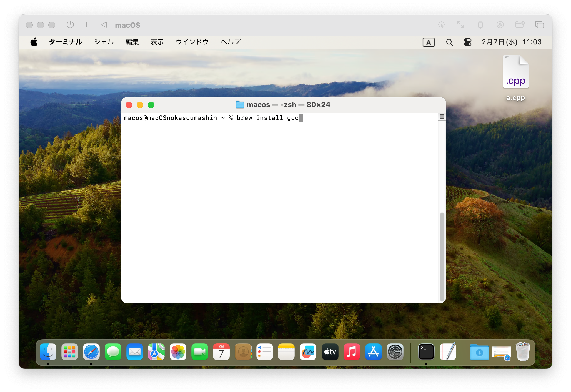Click the date and time display
The width and height of the screenshot is (571, 392).
point(511,42)
